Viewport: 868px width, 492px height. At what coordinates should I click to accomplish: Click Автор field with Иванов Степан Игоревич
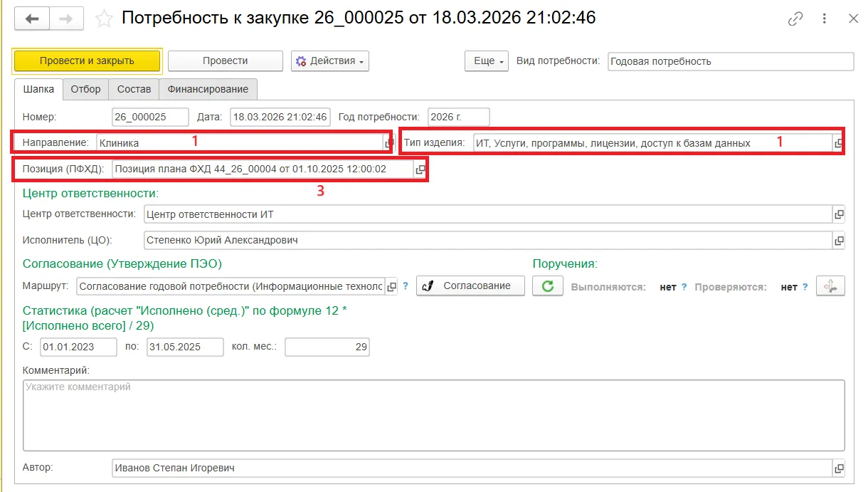[x=472, y=468]
